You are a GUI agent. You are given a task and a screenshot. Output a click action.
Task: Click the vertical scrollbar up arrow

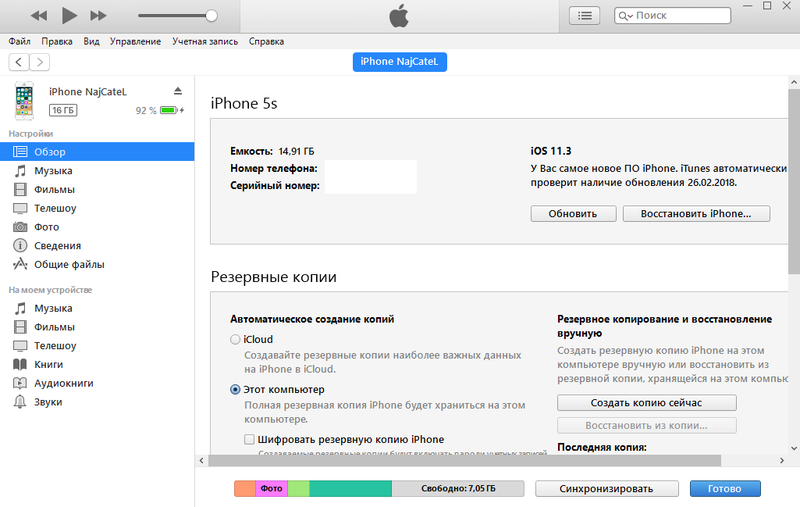pyautogui.click(x=794, y=82)
